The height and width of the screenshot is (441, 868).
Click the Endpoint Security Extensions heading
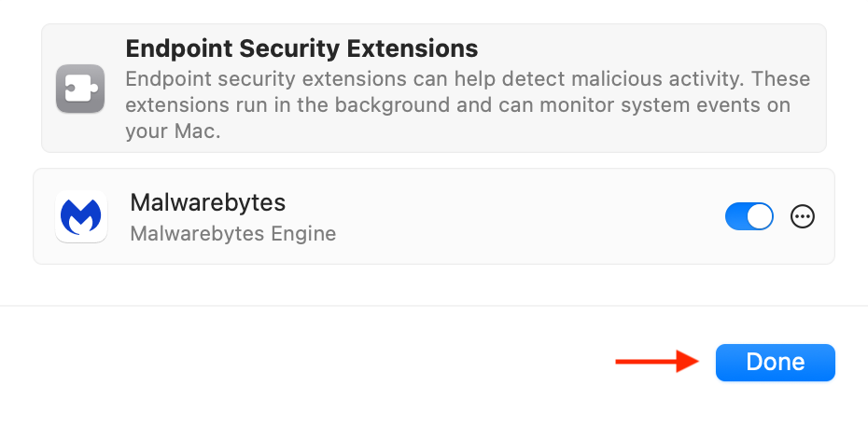point(301,48)
